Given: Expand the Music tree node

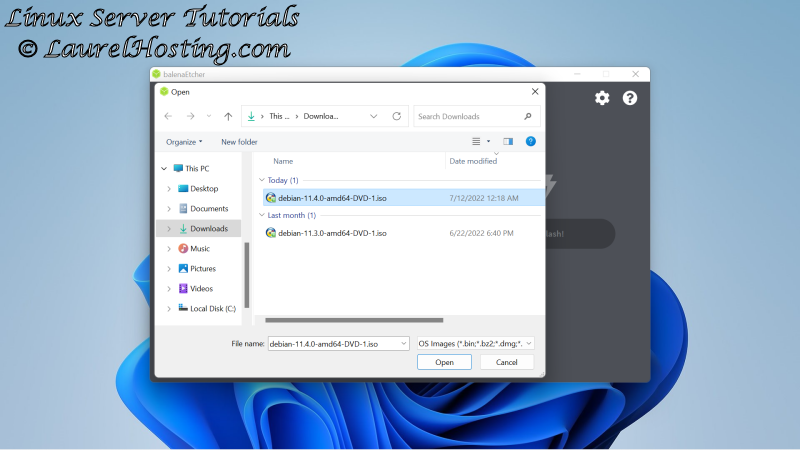Looking at the screenshot, I should pyautogui.click(x=169, y=248).
